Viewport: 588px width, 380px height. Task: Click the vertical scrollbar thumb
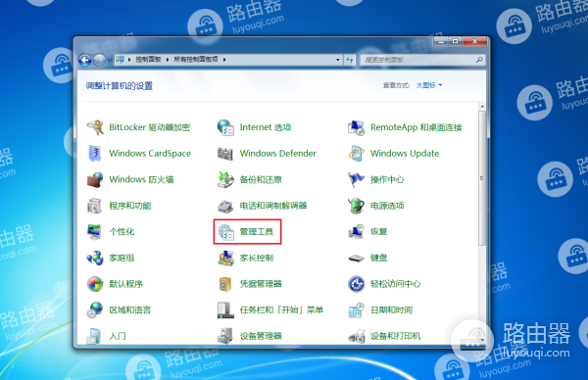[x=482, y=178]
